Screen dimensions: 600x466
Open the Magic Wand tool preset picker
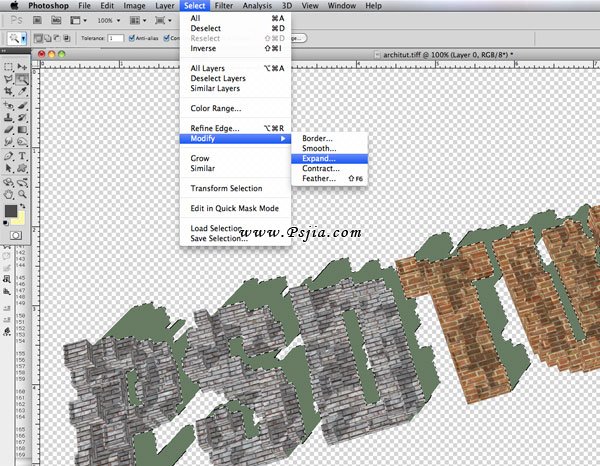19,38
